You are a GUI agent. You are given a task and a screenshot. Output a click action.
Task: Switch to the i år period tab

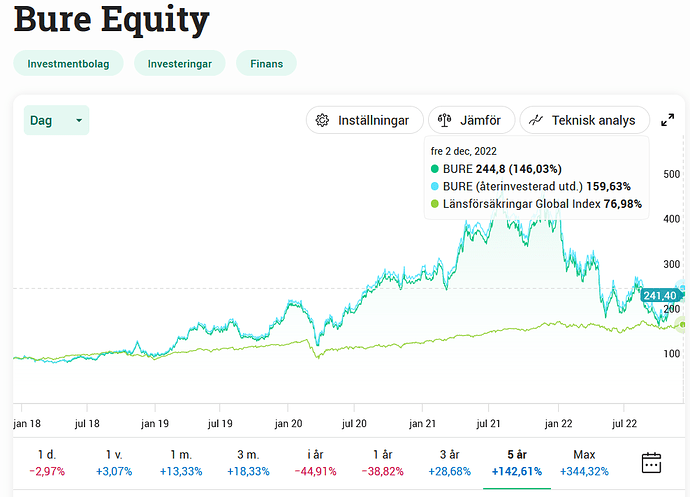pyautogui.click(x=315, y=463)
